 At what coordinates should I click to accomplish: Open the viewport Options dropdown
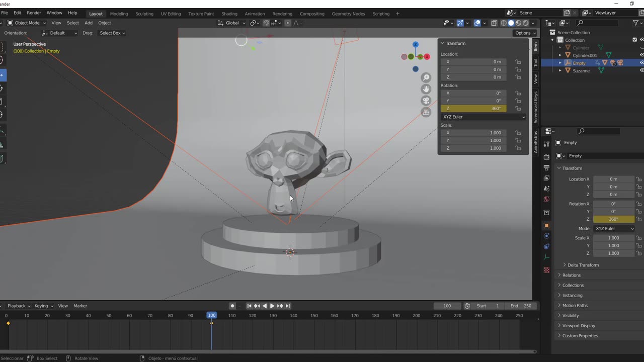525,33
